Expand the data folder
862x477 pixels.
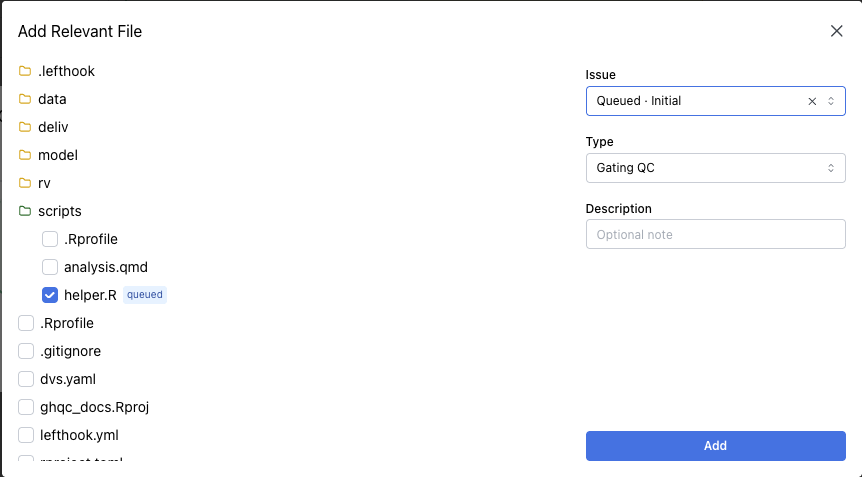(52, 99)
